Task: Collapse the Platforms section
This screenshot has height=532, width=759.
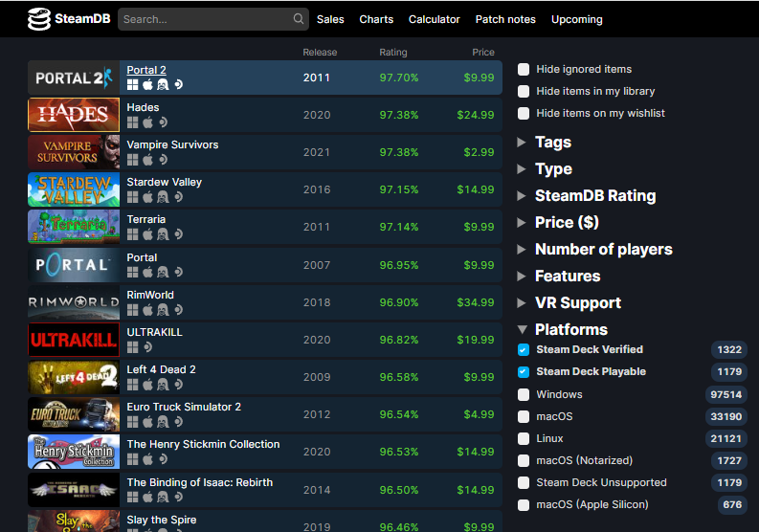Action: click(563, 330)
